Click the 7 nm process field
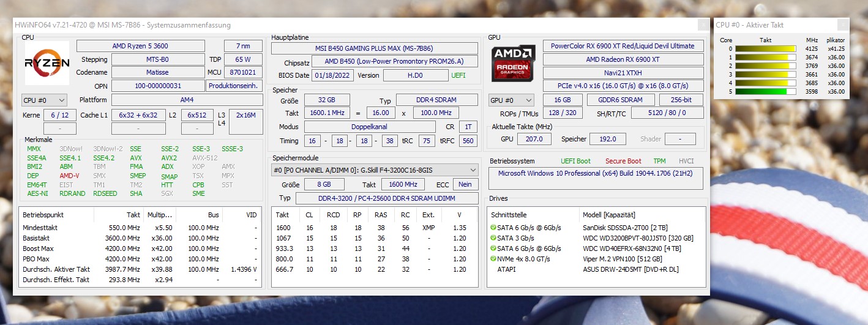868x325 pixels. 242,46
